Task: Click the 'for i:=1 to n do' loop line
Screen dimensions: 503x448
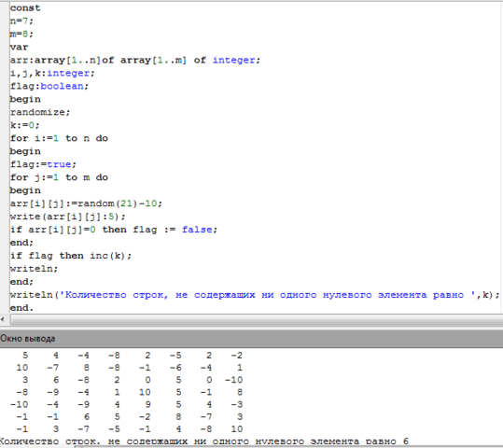Action: [59, 138]
